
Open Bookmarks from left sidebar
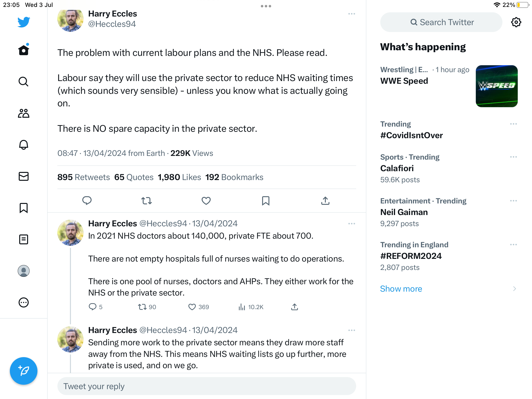(x=24, y=208)
